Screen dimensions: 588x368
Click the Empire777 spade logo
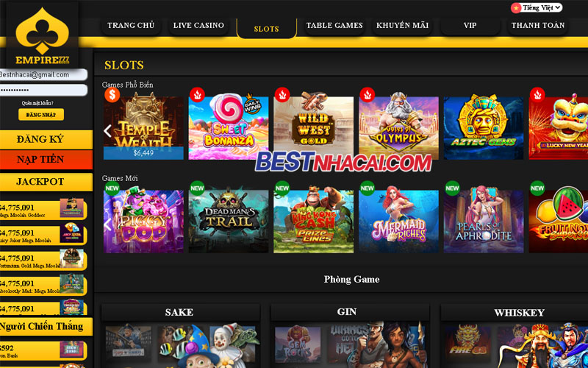tap(42, 35)
